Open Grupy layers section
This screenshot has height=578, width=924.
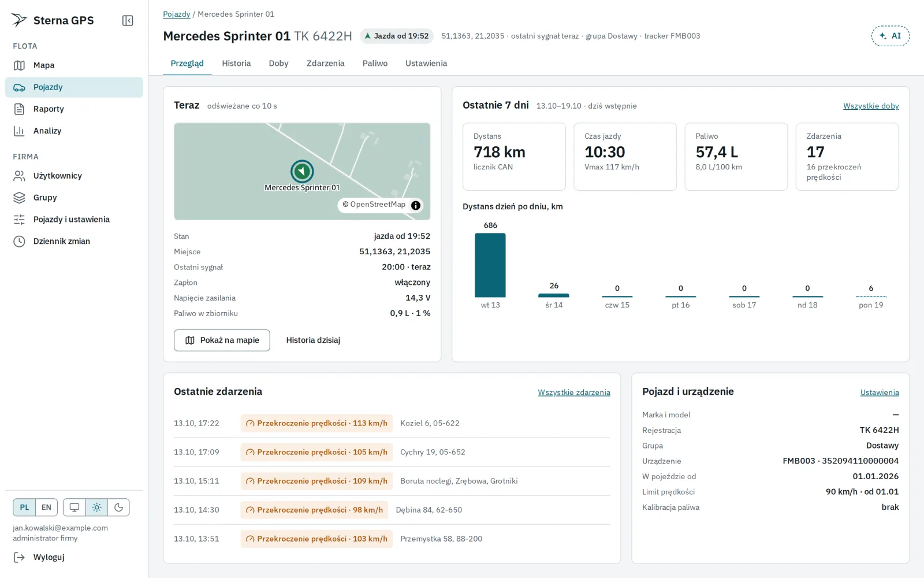pos(74,198)
